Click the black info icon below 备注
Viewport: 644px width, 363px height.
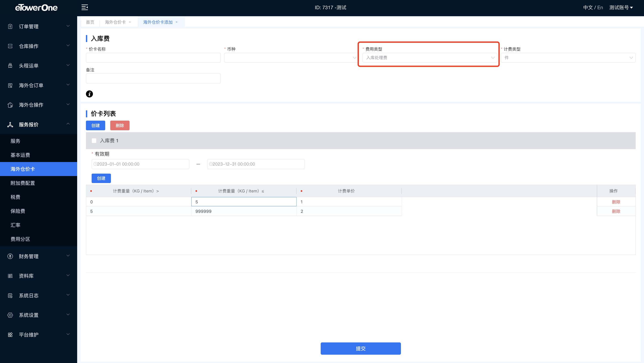tap(89, 94)
